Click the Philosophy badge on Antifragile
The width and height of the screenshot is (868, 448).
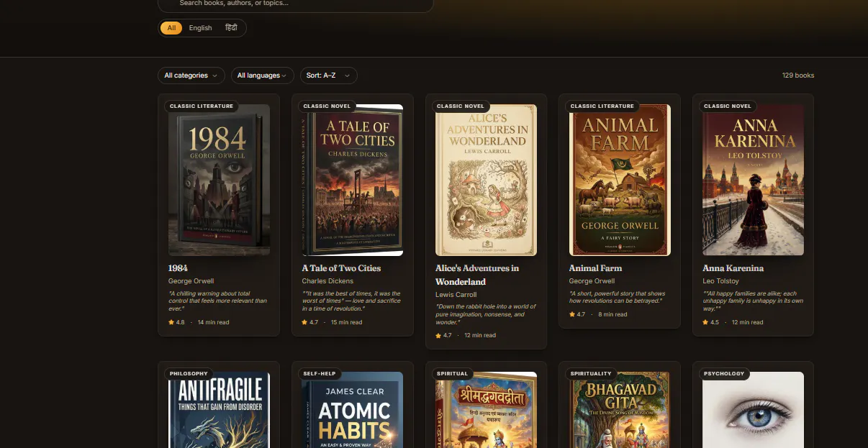(189, 373)
